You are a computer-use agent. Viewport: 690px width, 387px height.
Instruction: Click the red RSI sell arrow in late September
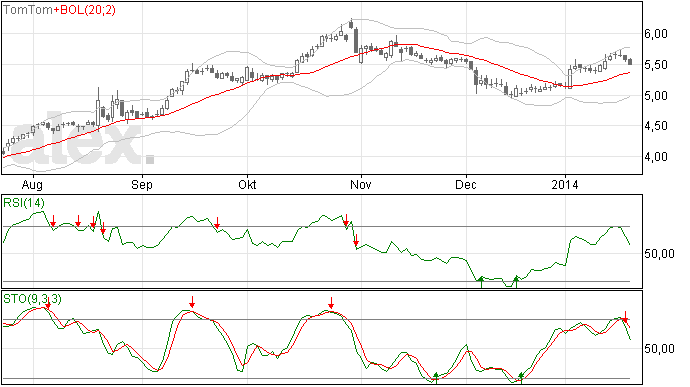tap(217, 223)
